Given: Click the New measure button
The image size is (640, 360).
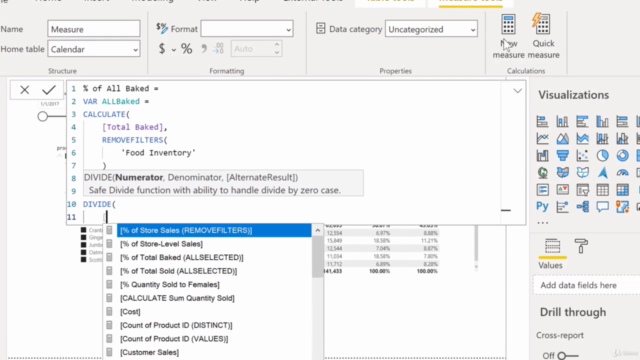Looking at the screenshot, I should click(x=508, y=36).
